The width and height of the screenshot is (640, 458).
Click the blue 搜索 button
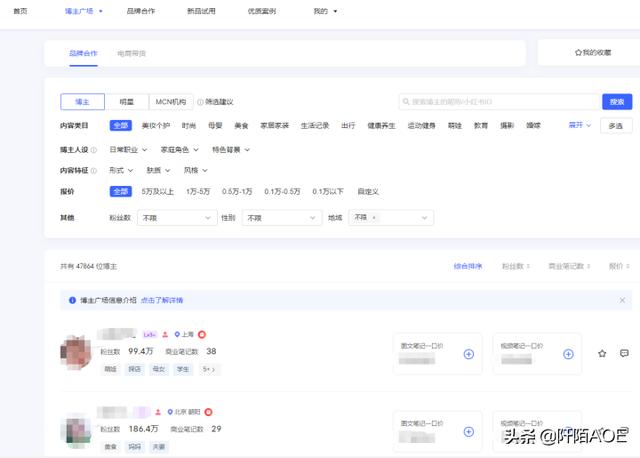(x=617, y=102)
